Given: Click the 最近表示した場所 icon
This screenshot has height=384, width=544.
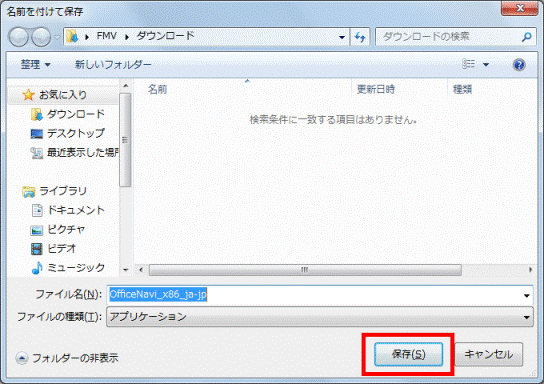Looking at the screenshot, I should [x=36, y=153].
